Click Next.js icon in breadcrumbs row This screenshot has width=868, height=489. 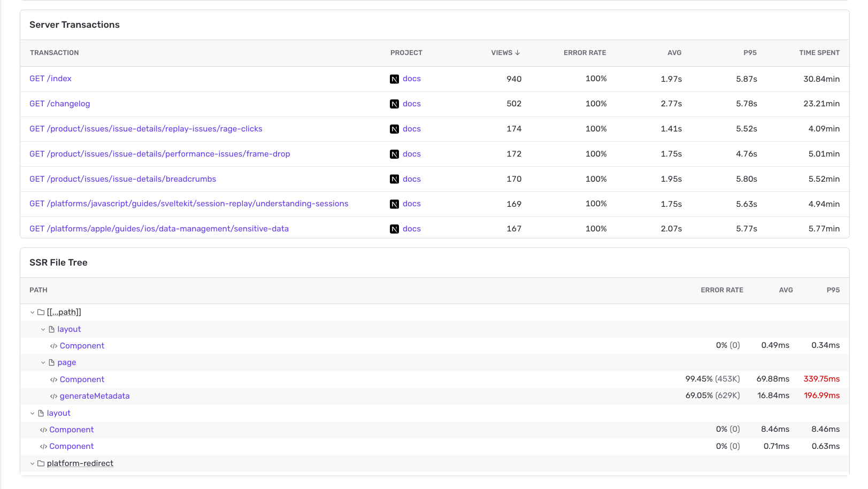pos(394,180)
